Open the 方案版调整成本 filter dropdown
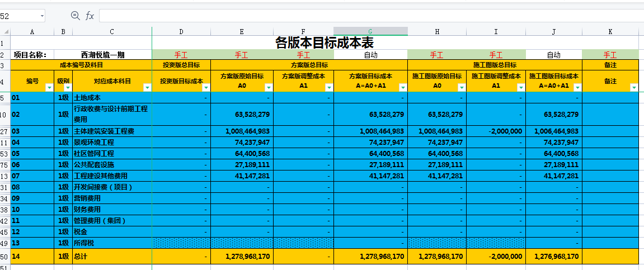 [329, 87]
